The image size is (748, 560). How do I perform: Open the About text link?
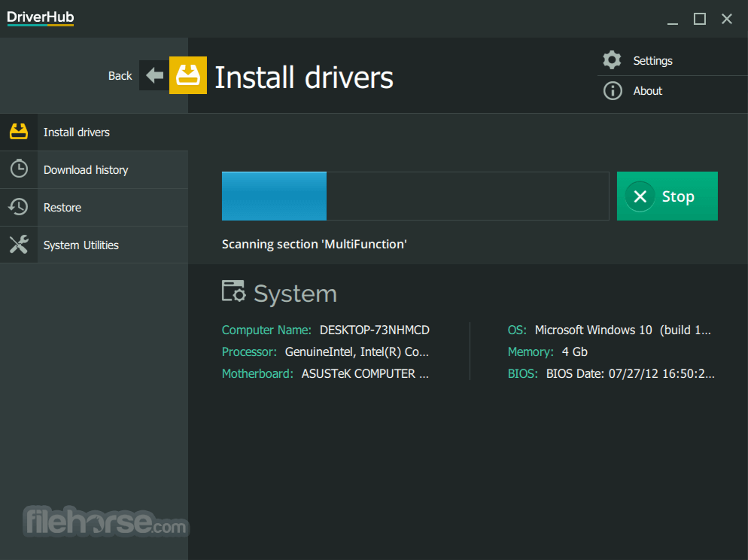click(647, 91)
